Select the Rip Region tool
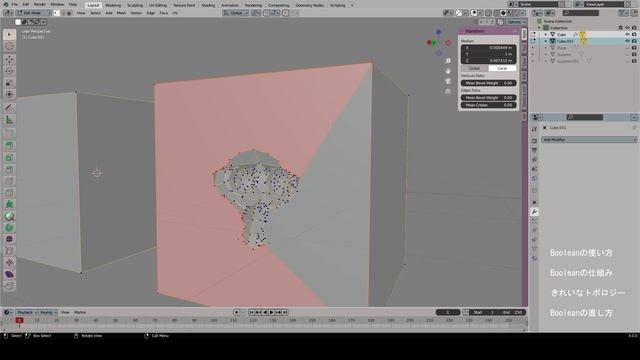Viewport: 640px width, 360px height. [x=9, y=286]
